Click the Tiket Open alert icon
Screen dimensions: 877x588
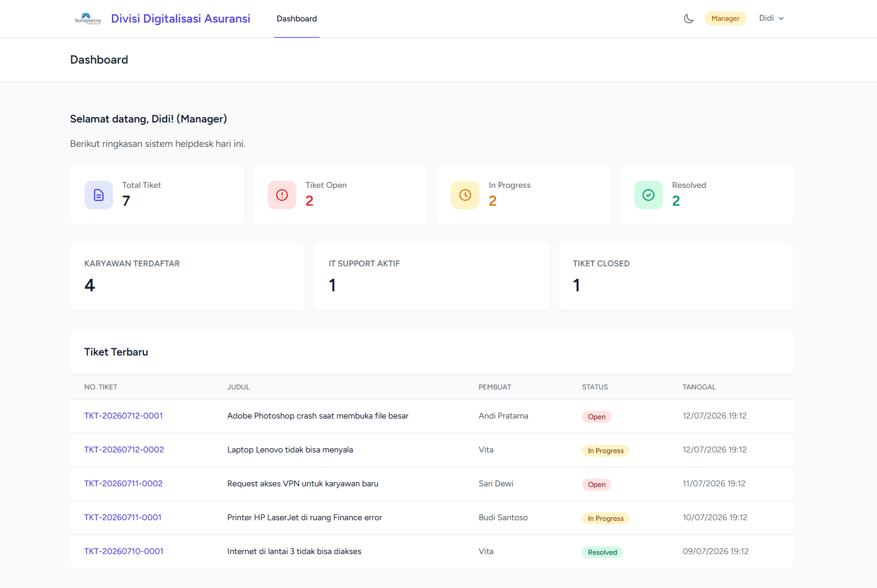click(x=282, y=195)
